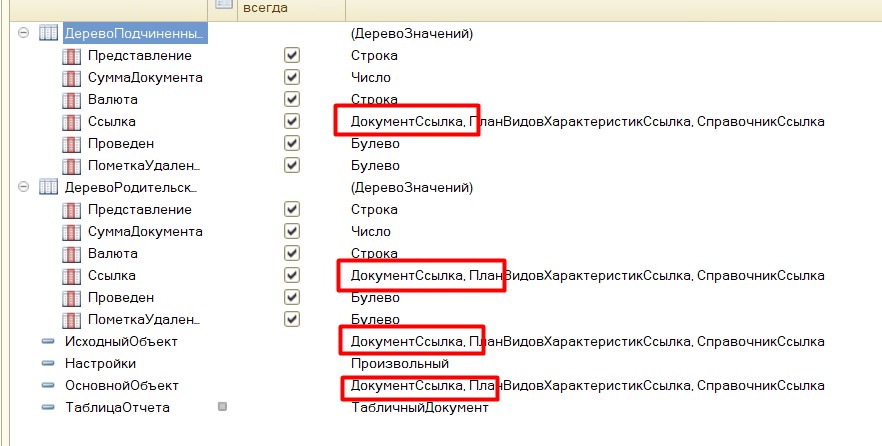882x446 pixels.
Task: Click Число type of СуммаДокумента under ДеревоПодчиненны
Action: pos(371,78)
